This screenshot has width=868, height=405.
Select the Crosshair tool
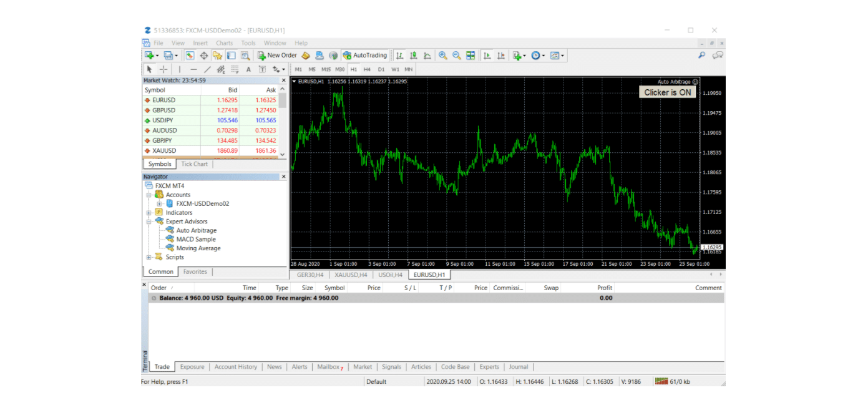click(163, 69)
